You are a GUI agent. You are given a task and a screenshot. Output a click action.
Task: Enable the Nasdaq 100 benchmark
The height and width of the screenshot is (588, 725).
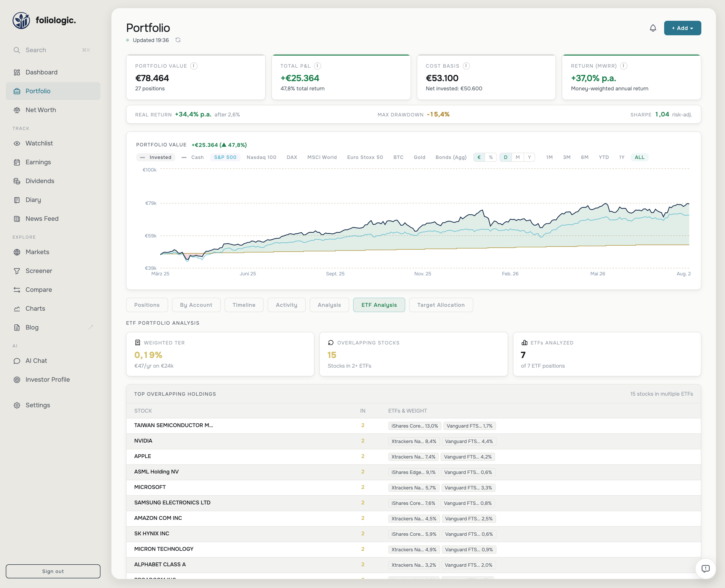point(261,157)
